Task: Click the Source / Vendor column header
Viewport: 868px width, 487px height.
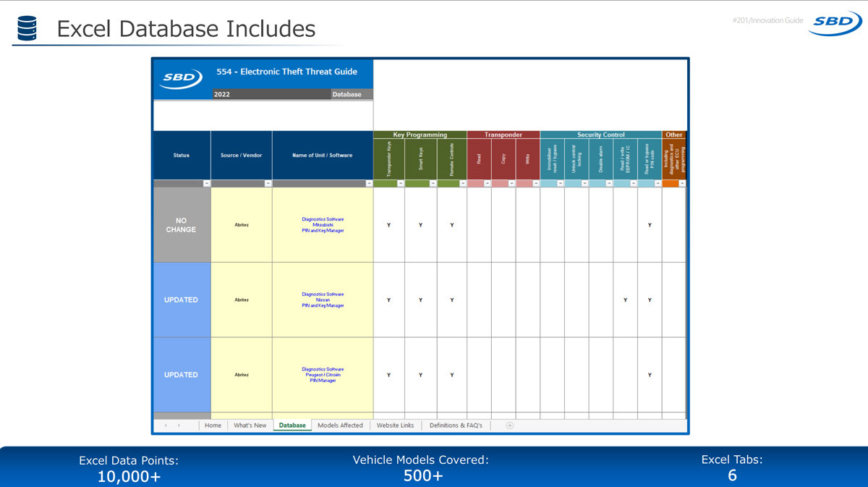Action: (242, 155)
